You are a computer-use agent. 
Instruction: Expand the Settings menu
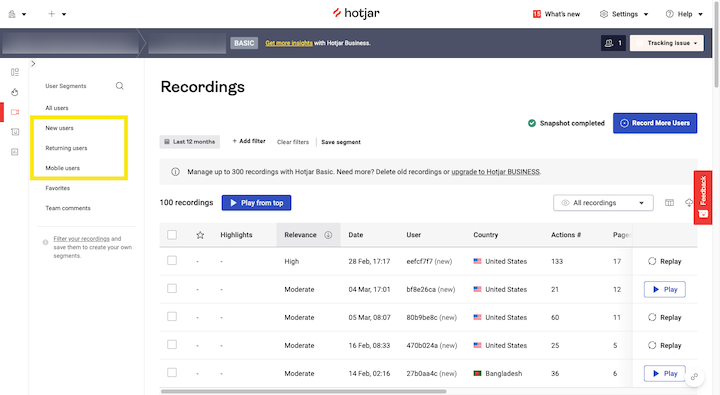624,14
